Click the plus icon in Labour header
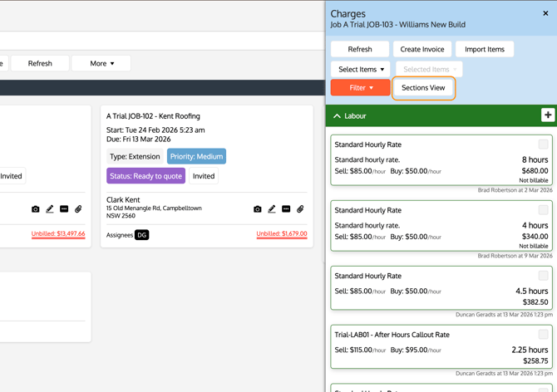The height and width of the screenshot is (392, 557). [x=547, y=115]
